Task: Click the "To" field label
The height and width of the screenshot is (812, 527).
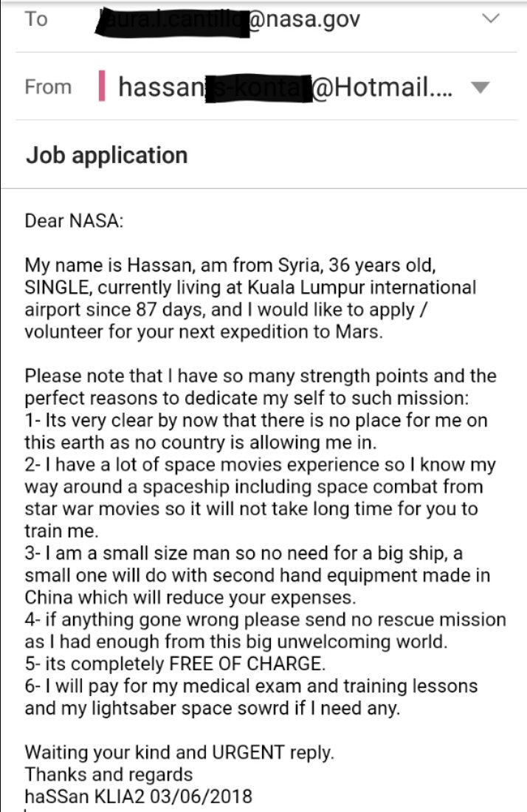Action: point(35,19)
